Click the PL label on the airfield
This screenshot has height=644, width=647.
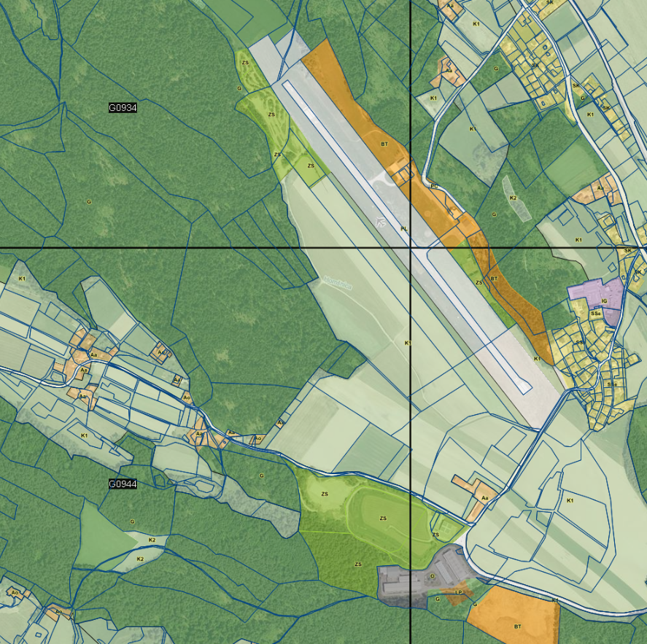[x=403, y=228]
